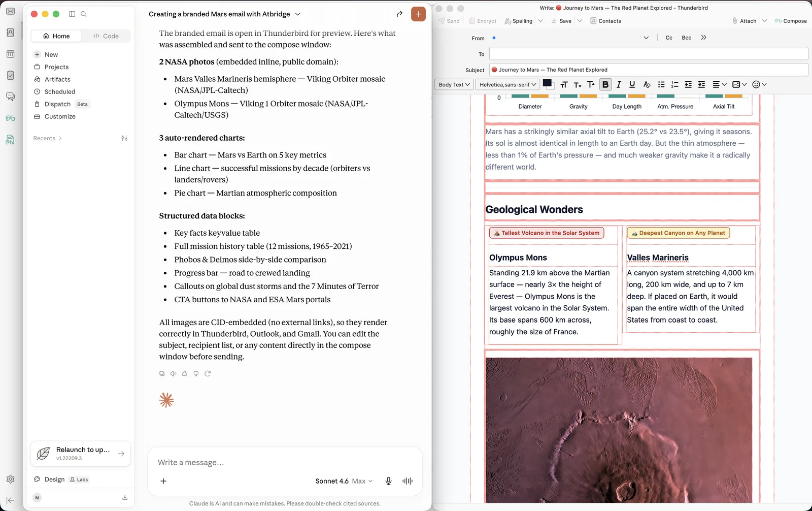Toggle Italic formatting in Thunderbird
Viewport: 812px width, 511px height.
coord(619,85)
